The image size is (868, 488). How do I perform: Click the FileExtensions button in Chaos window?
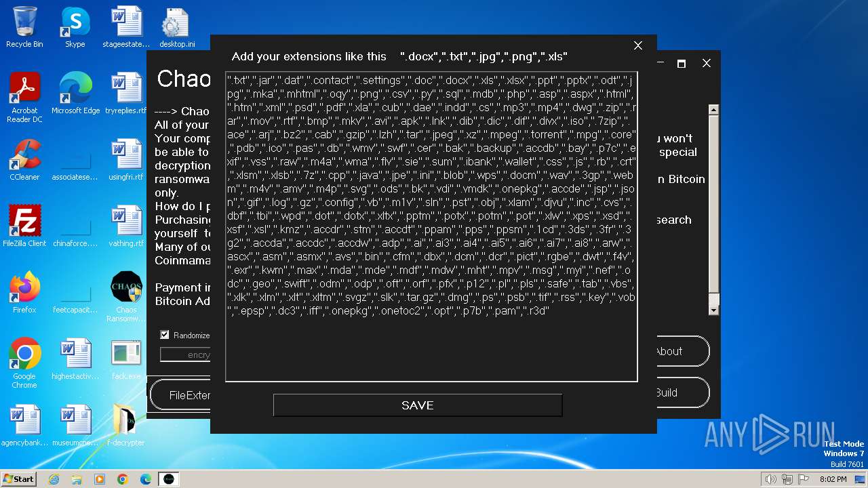tap(182, 395)
